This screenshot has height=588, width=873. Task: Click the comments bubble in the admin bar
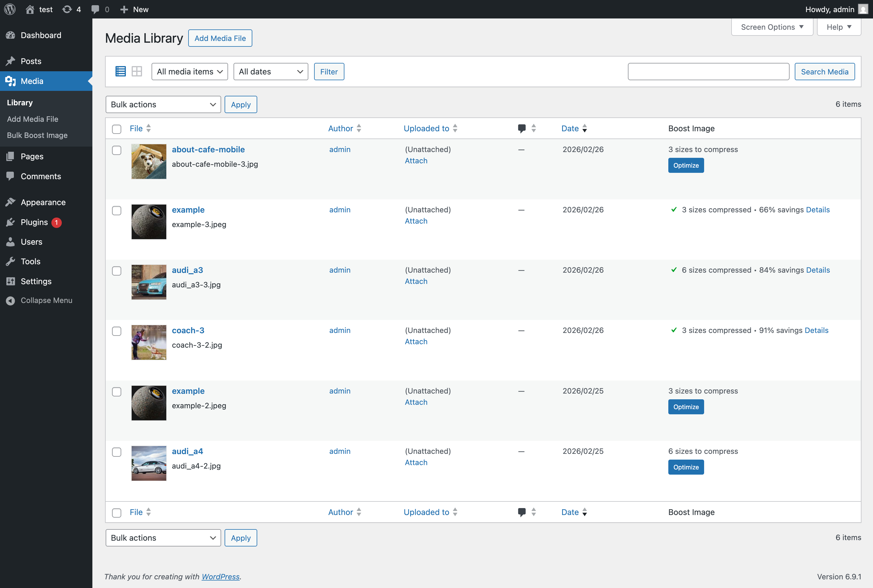coord(96,9)
